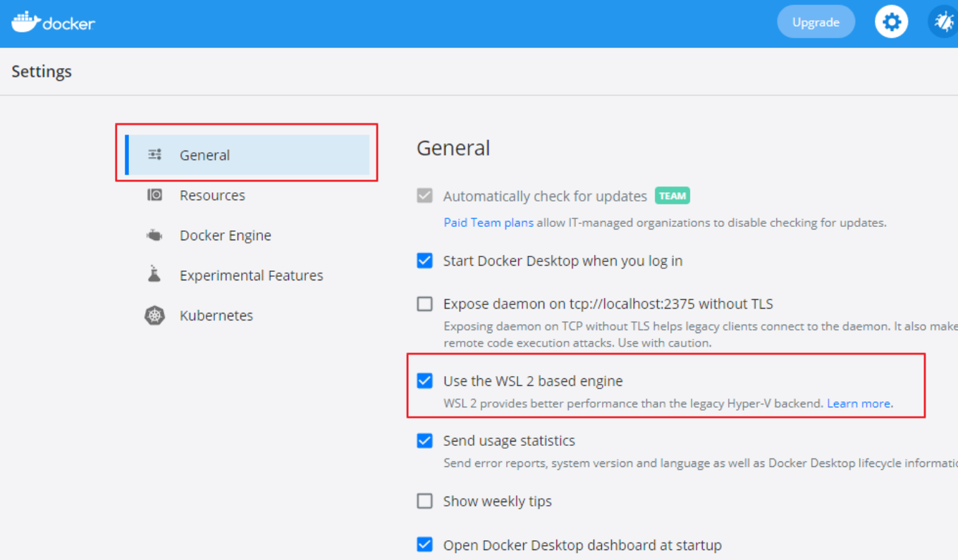Screen dimensions: 958x560
Task: Open troubleshoot via the bug icon
Action: 943,22
